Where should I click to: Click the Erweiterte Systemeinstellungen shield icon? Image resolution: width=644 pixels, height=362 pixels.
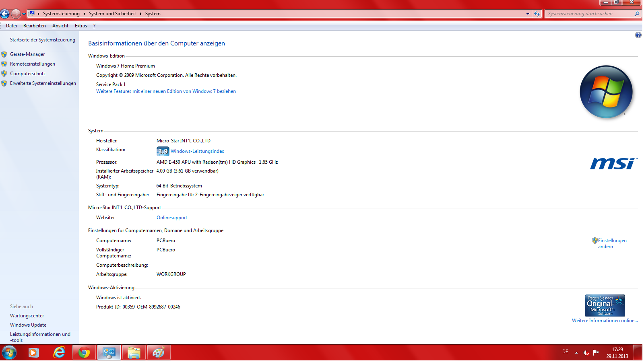pos(4,83)
